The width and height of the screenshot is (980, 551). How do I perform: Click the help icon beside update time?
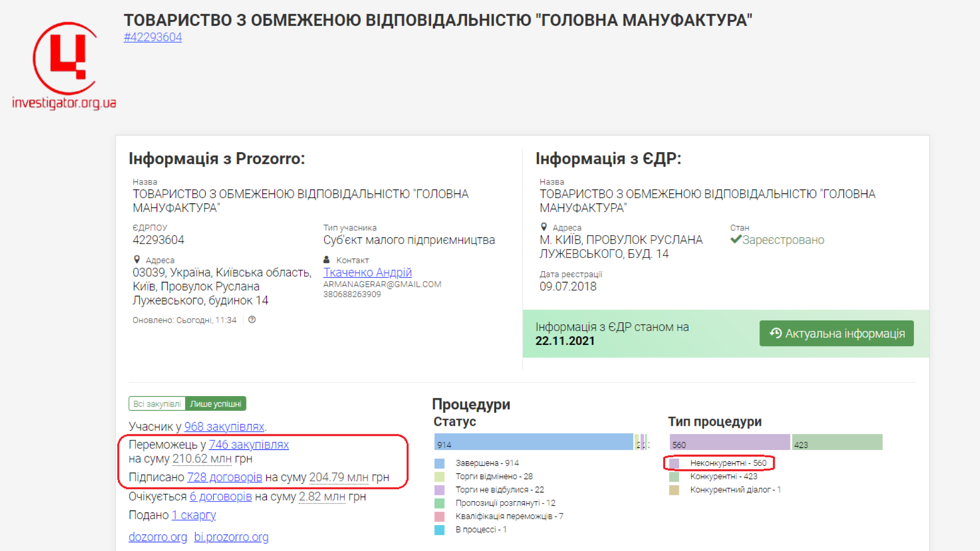[252, 320]
